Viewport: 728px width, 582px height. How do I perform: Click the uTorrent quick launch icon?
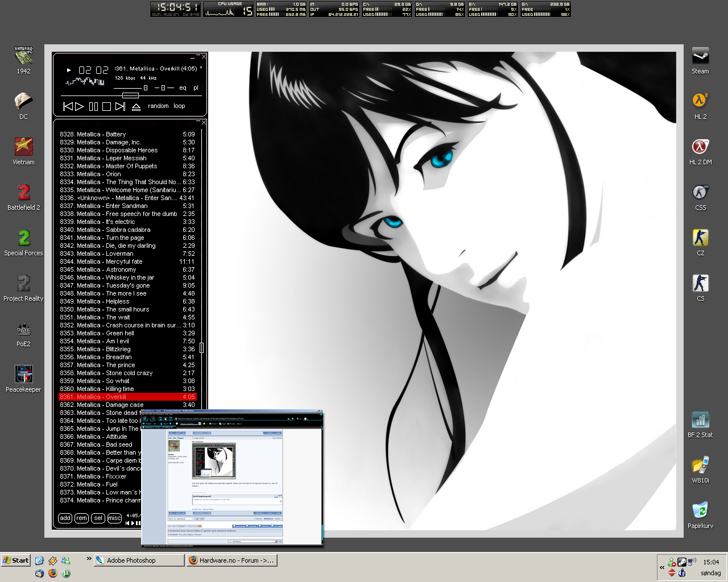tap(67, 573)
